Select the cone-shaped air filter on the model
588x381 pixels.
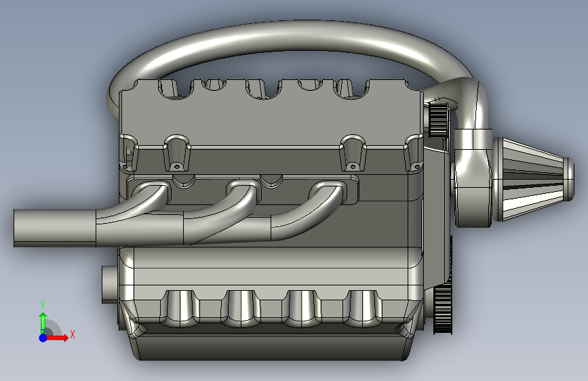coord(532,179)
